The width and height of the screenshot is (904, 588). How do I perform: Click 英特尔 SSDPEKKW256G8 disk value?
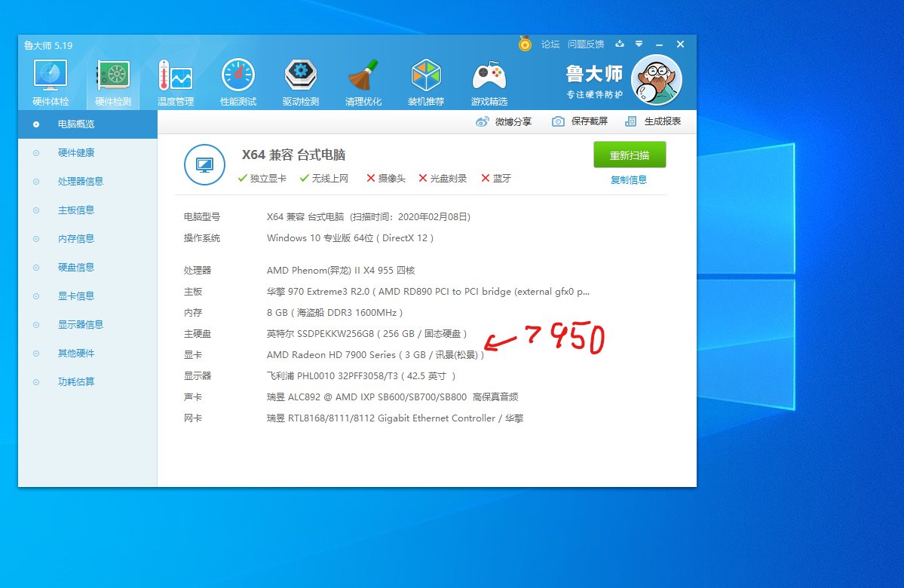coord(366,334)
